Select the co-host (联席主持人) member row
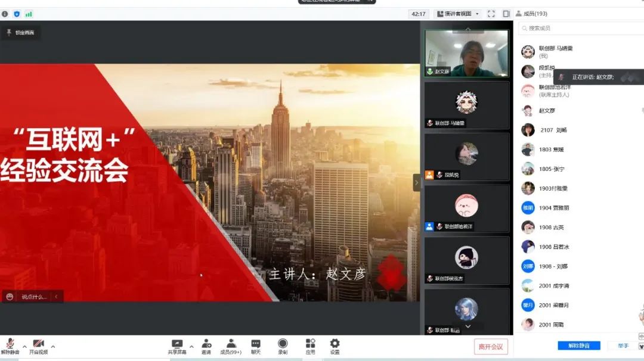The width and height of the screenshot is (644, 361). [x=580, y=91]
